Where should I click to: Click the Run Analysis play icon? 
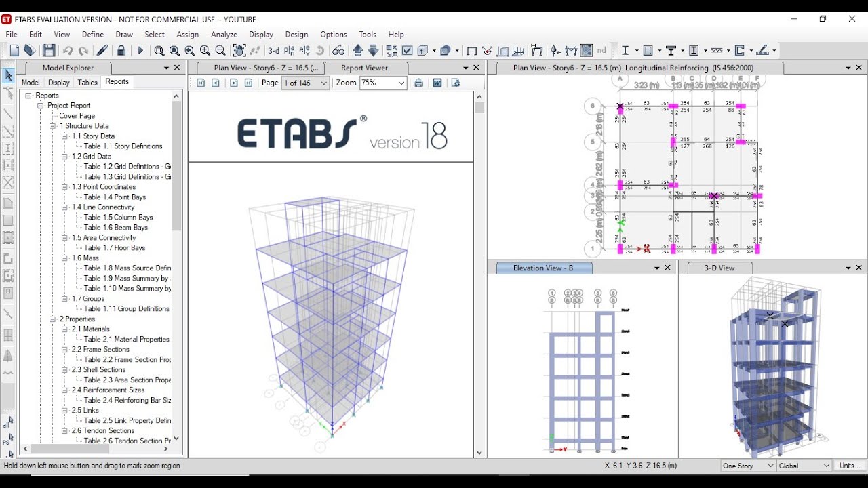tap(140, 50)
